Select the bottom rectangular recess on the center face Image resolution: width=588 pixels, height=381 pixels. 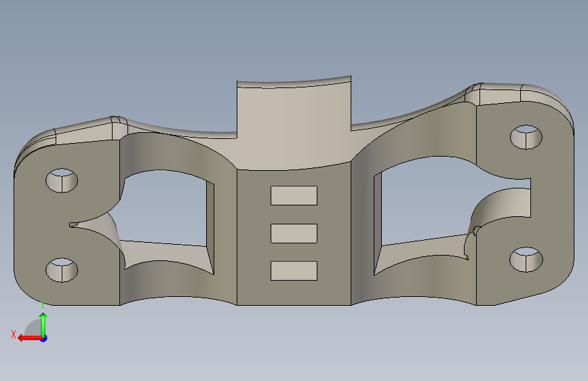point(294,270)
